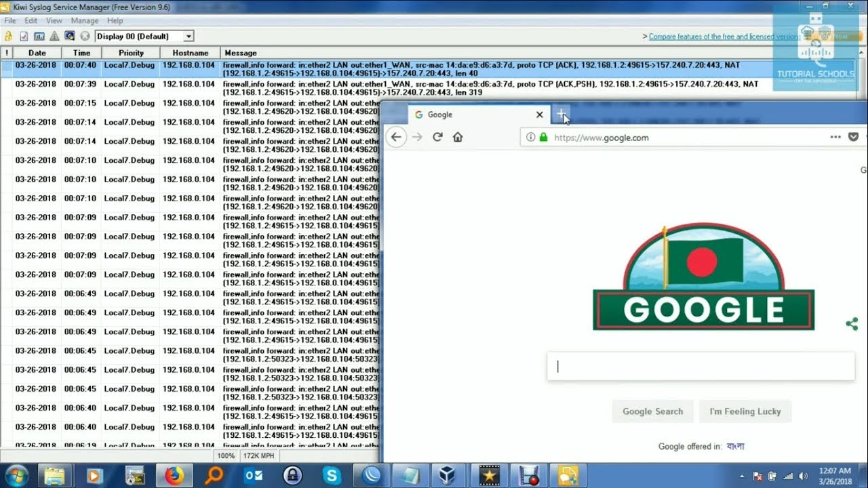The width and height of the screenshot is (868, 488).
Task: Open File Explorer from the taskbar
Action: (54, 476)
